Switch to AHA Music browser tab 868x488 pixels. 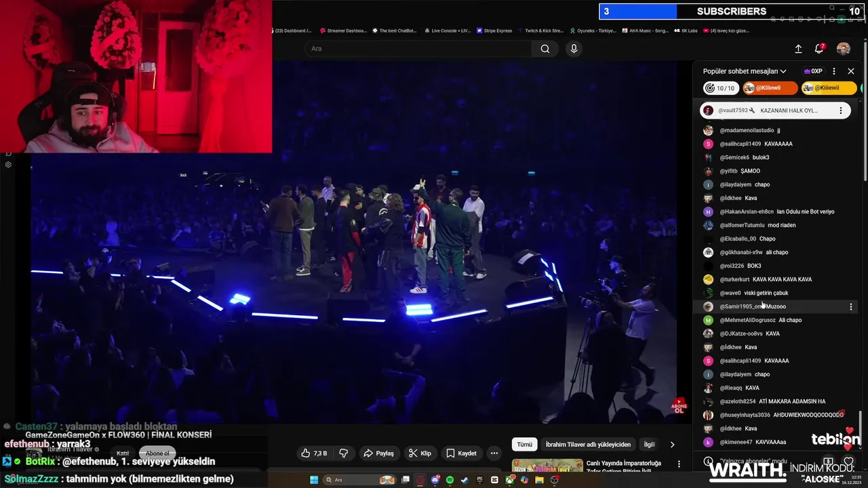point(644,30)
